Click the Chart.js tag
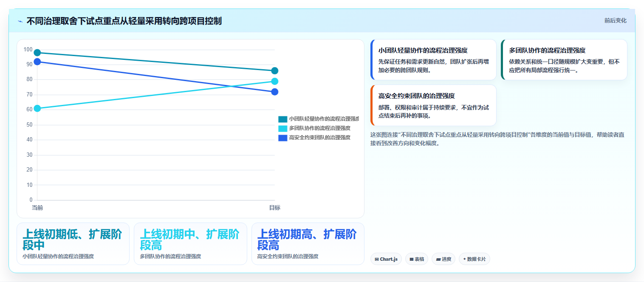Image resolution: width=644 pixels, height=282 pixels. point(386,259)
